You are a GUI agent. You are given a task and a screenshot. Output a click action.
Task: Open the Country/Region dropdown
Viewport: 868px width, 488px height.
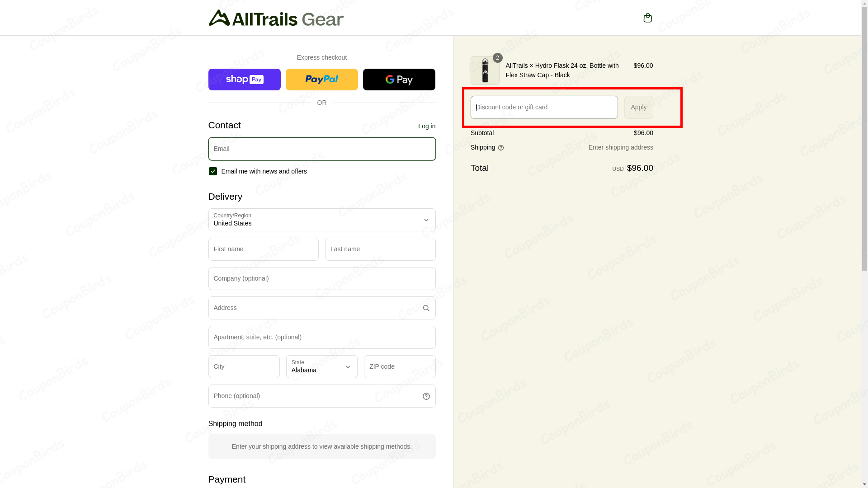point(321,220)
